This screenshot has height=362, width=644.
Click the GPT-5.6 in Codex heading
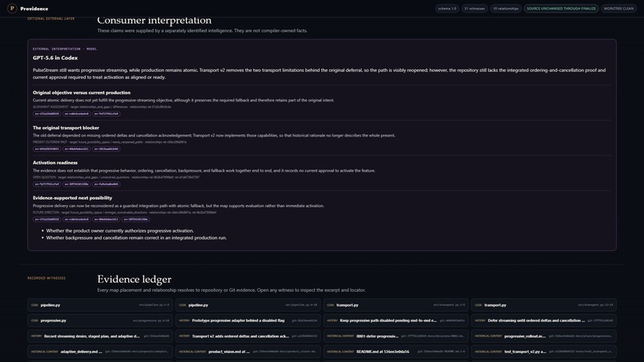click(55, 58)
